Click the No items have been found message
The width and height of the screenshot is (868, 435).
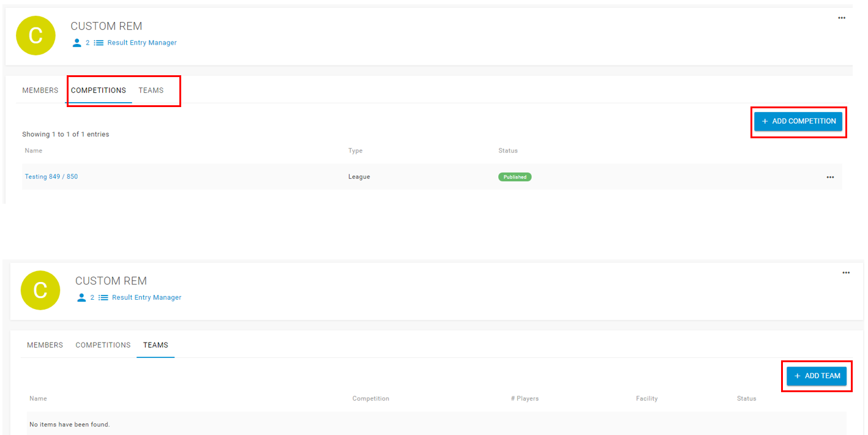coord(70,424)
